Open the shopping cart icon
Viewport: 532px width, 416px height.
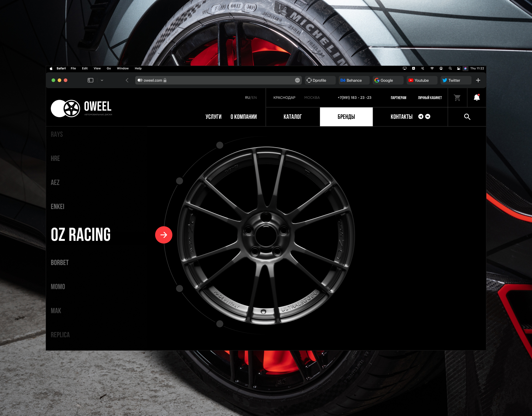(x=457, y=98)
